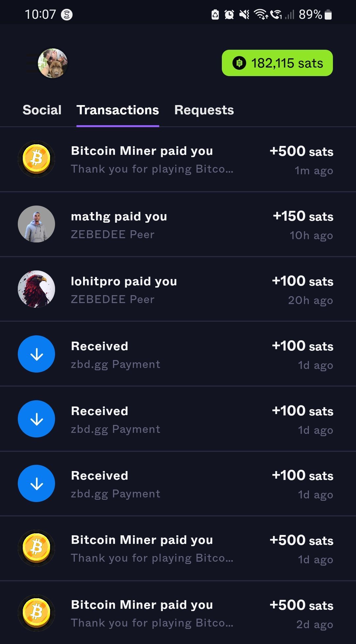View the +500 sats payment from 1m ago
356x644 pixels.
(301, 152)
